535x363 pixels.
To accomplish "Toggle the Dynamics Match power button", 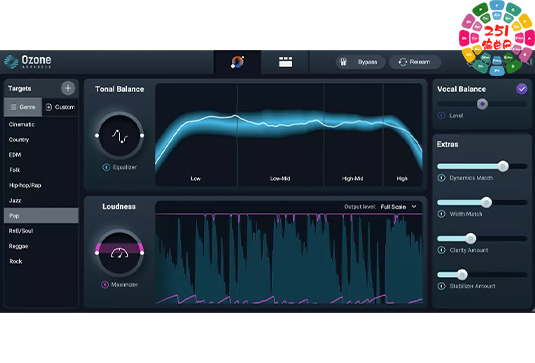I will [442, 178].
